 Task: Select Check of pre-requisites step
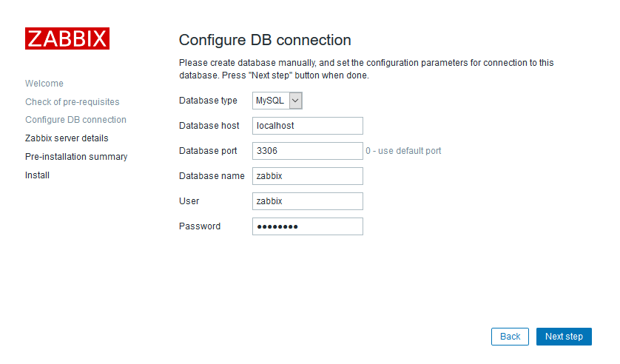(x=72, y=102)
